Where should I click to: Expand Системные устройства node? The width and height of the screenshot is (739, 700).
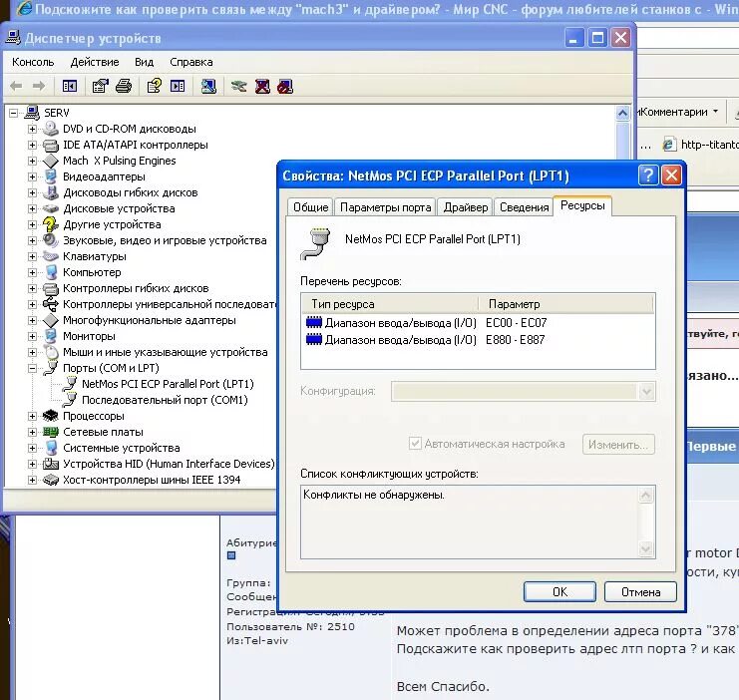(32, 448)
